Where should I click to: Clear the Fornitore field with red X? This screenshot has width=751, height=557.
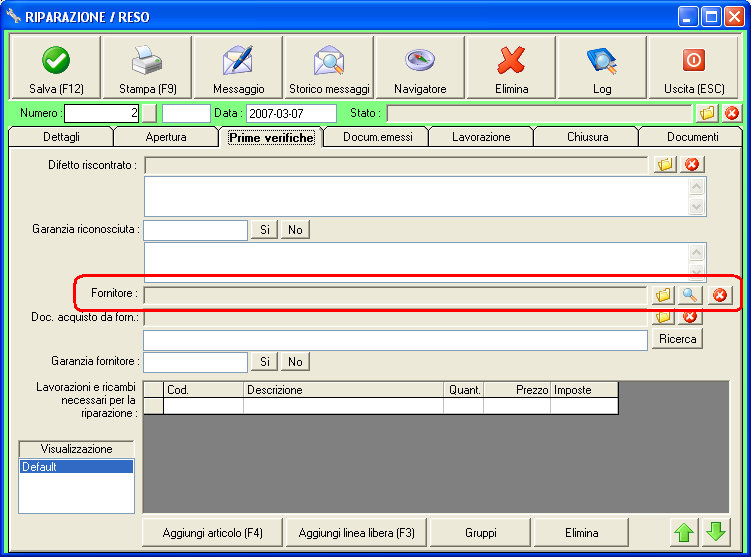coord(719,295)
